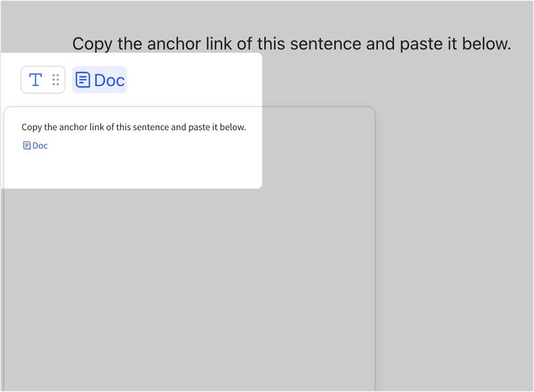Click the six-dot drag handle icon
The height and width of the screenshot is (392, 534).
[55, 80]
